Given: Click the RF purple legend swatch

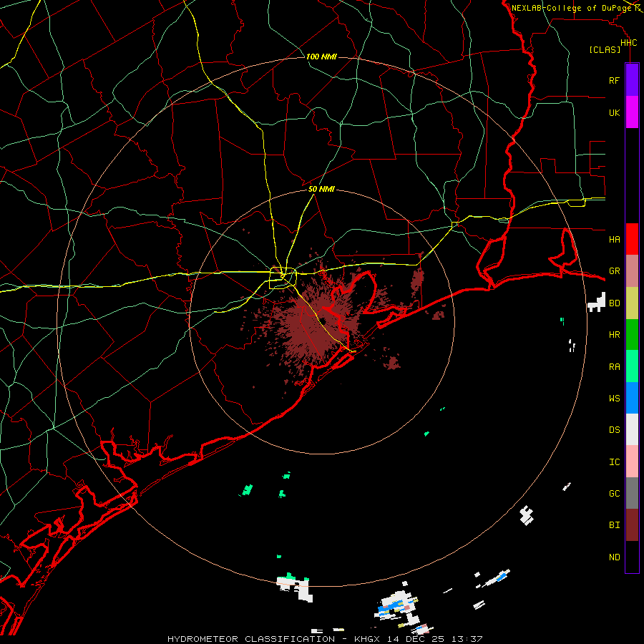Looking at the screenshot, I should click(632, 80).
